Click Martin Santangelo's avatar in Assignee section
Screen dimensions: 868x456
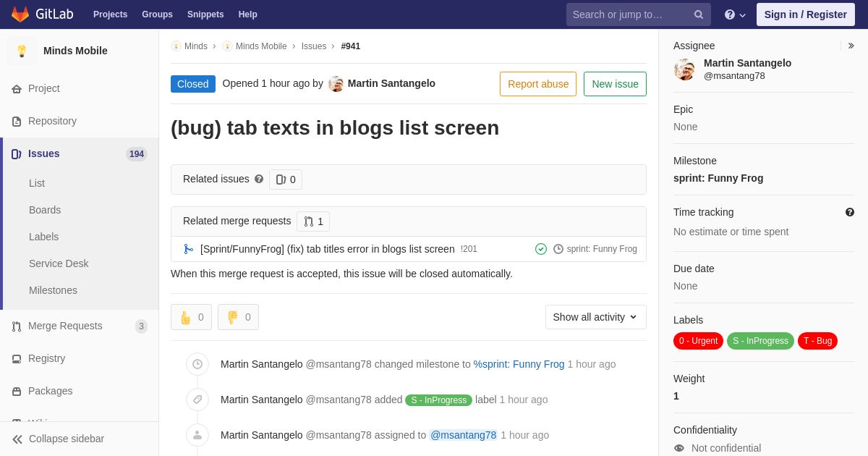(684, 69)
